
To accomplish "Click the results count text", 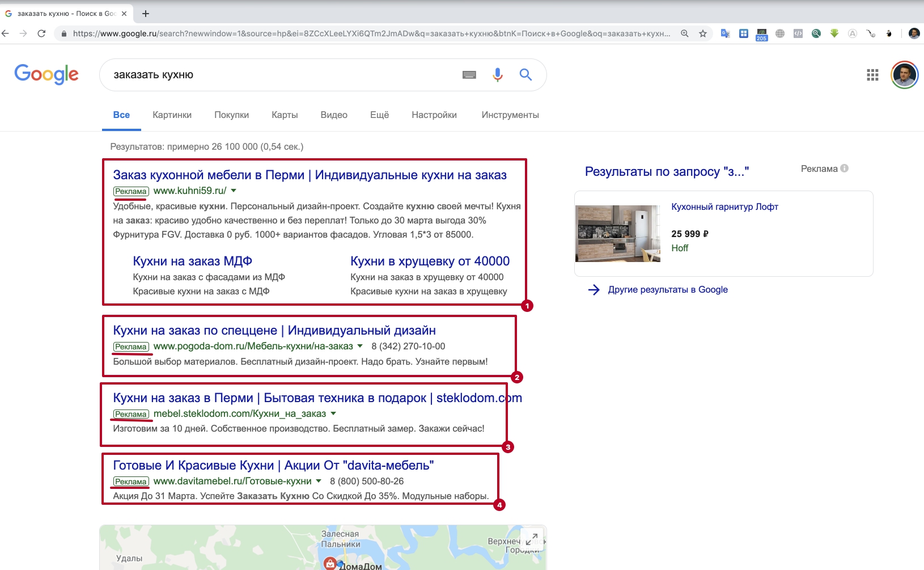I will (x=207, y=146).
